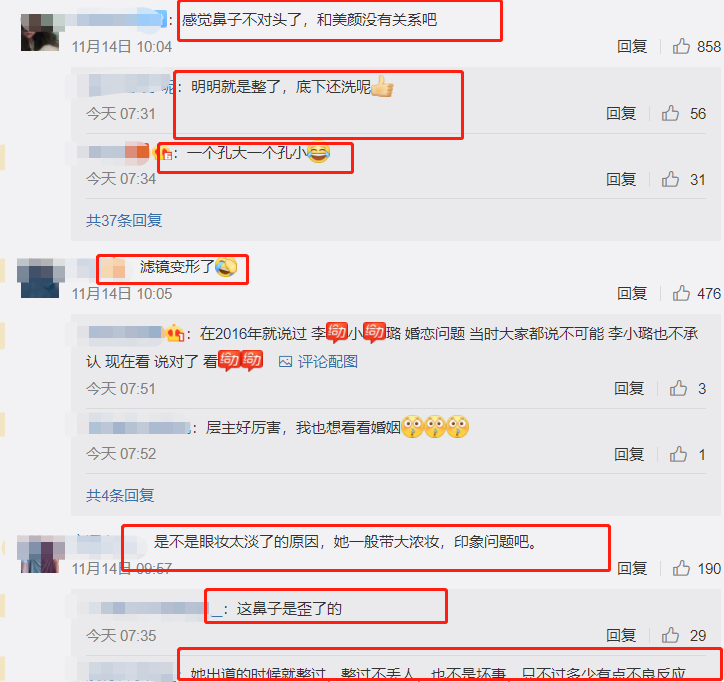Screen dimensions: 724x682
Task: Click thumbs-up icon beside 56 likes
Action: 670,113
